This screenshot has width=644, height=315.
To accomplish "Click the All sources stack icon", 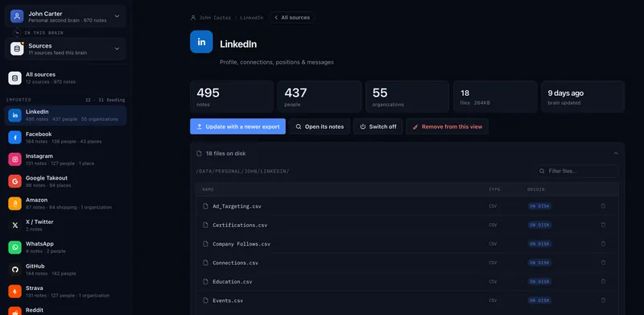I will point(14,78).
